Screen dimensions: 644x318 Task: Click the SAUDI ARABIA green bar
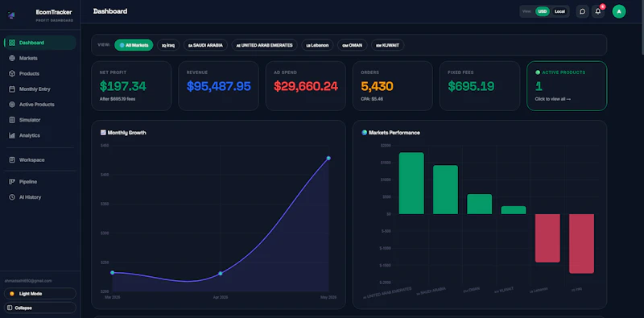[x=446, y=189]
